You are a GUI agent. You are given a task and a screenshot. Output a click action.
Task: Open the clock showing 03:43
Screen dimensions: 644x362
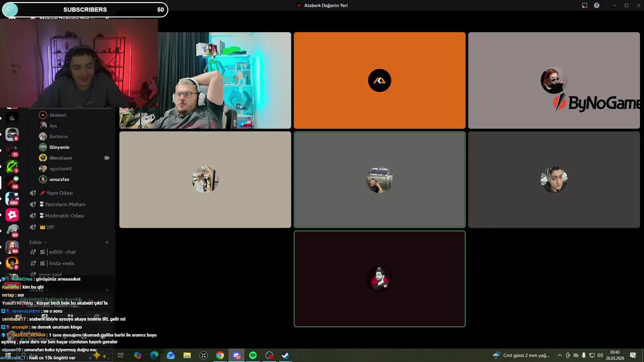[x=614, y=355]
